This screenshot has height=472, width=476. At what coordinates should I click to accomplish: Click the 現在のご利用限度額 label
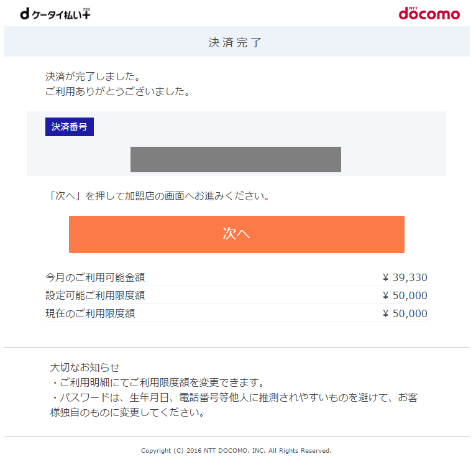click(90, 313)
